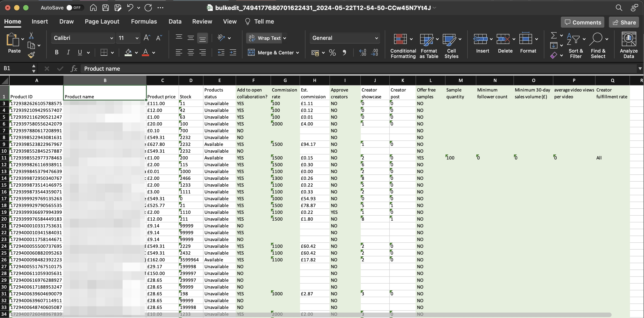Click the Cut scissors icon
Viewport: 644px width, 318px height.
point(31,36)
